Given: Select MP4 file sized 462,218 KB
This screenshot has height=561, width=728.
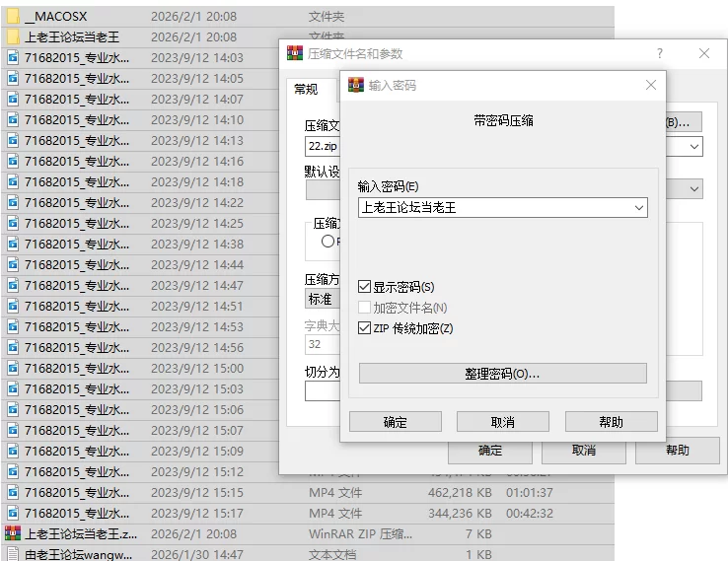Looking at the screenshot, I should point(308,492).
